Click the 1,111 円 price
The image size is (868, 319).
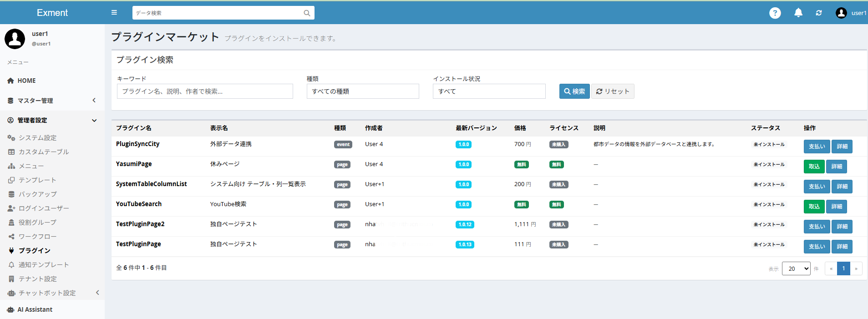(x=525, y=224)
